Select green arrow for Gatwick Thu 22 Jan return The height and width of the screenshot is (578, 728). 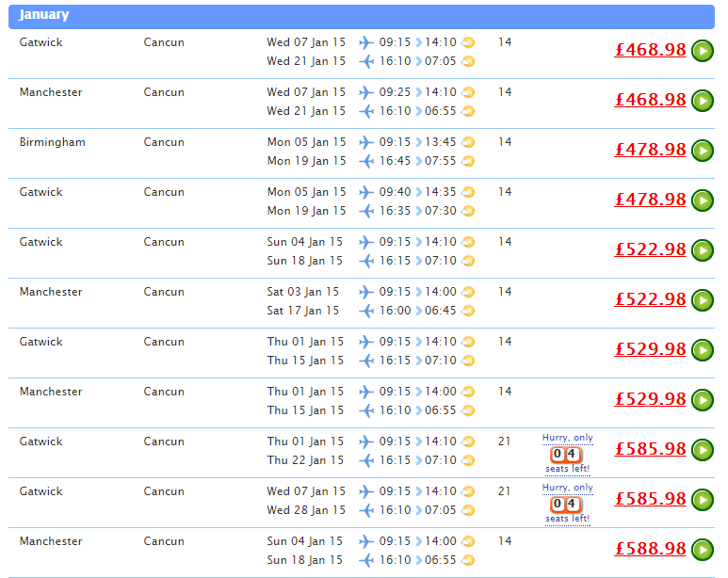tap(703, 450)
